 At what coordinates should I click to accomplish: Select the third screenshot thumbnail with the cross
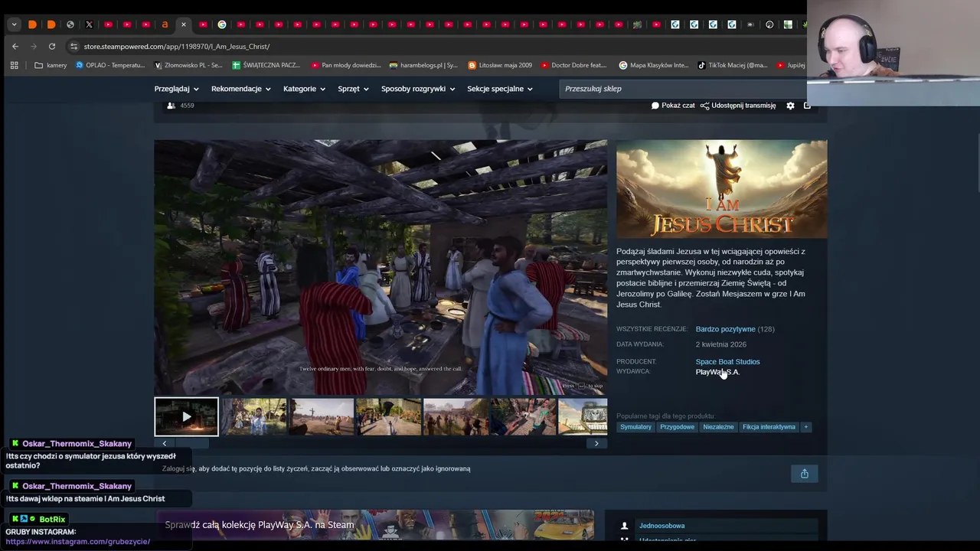[x=322, y=417]
